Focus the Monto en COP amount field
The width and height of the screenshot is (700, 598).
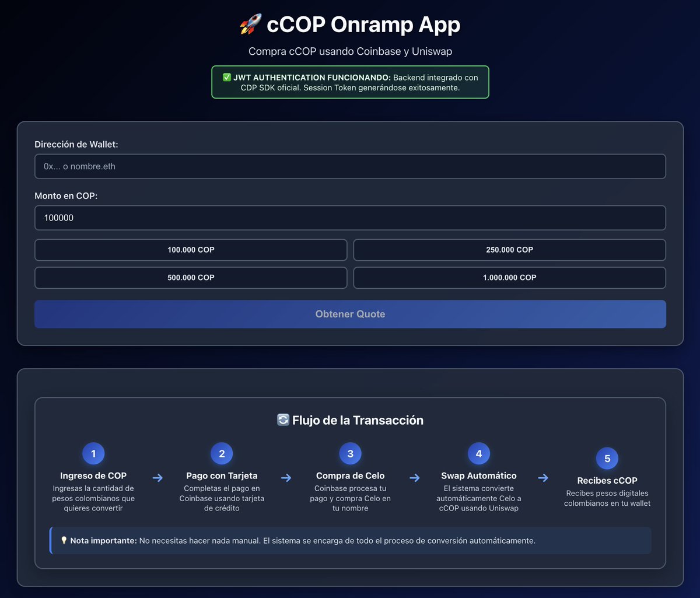click(350, 218)
